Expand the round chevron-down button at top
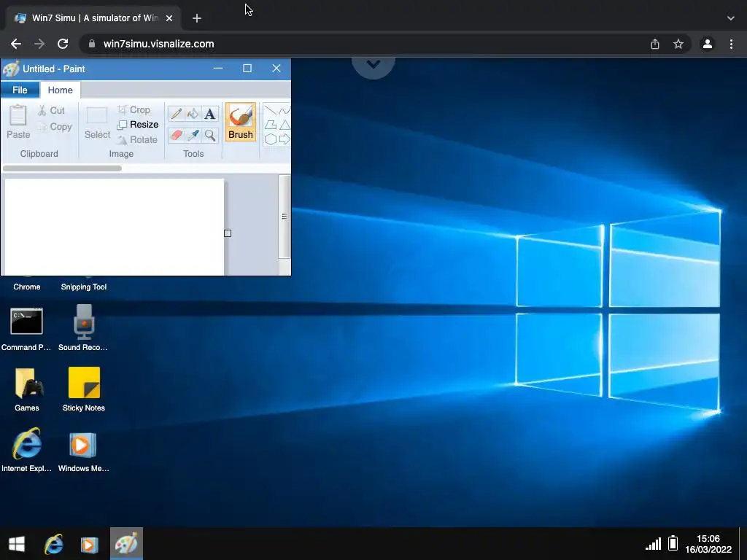The width and height of the screenshot is (747, 560). coord(373,65)
